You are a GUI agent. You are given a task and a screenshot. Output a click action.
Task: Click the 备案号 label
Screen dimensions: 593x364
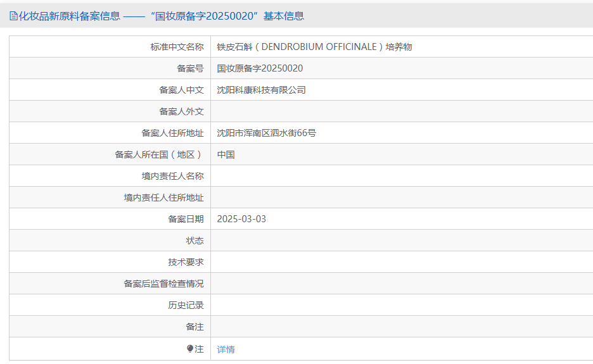190,68
